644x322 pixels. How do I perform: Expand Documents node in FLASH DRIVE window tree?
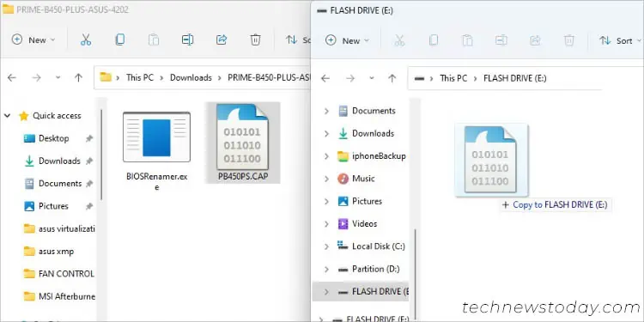(326, 111)
